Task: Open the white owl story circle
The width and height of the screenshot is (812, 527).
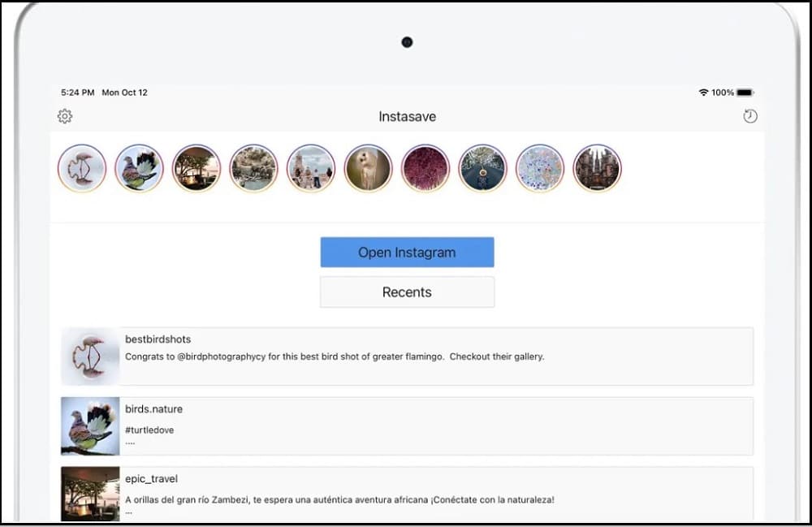Action: 368,168
